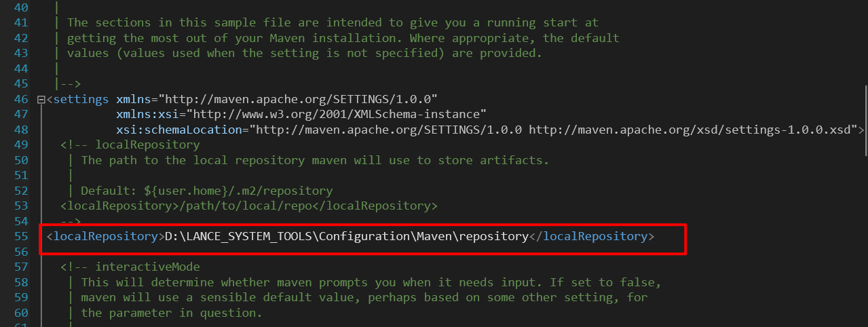This screenshot has height=327, width=868.
Task: Click the "<!-- interactiveMode" comment line
Action: point(130,267)
